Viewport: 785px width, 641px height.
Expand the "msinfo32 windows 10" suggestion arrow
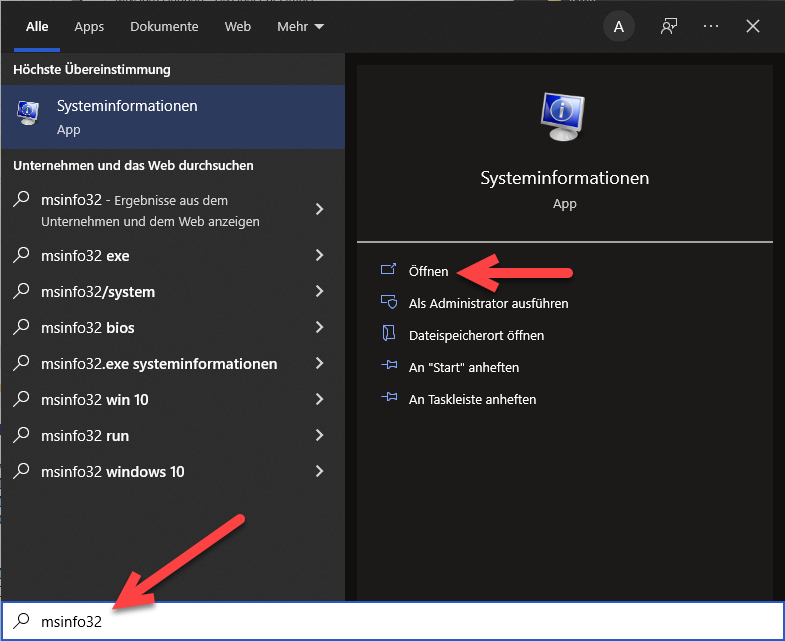tap(319, 472)
